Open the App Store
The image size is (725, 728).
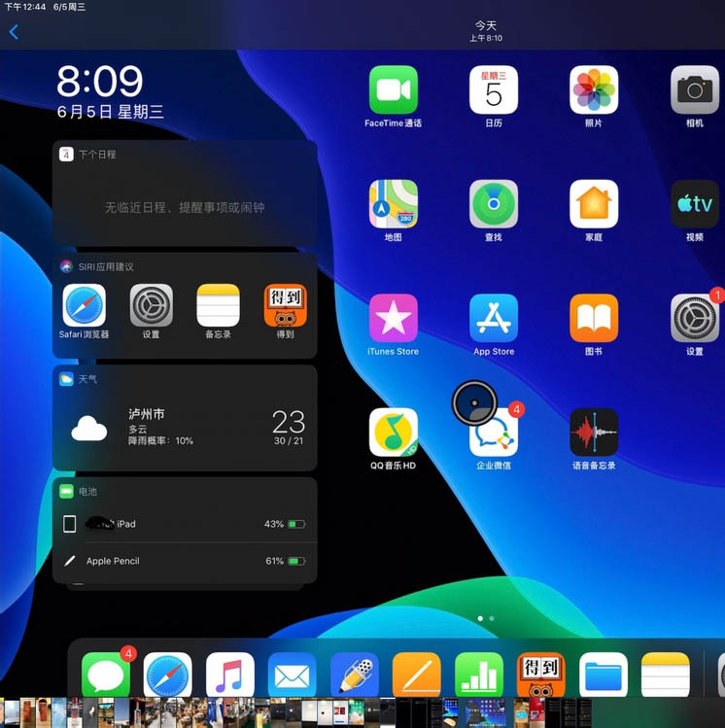pyautogui.click(x=494, y=318)
